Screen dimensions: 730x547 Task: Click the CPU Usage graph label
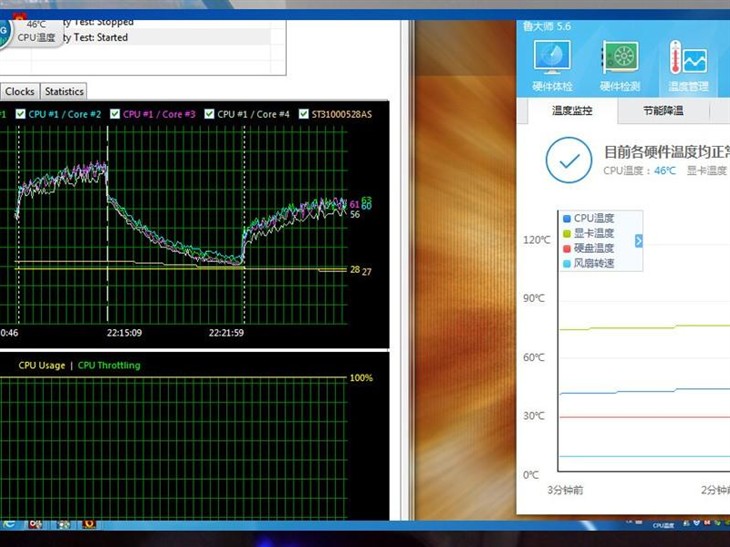pos(42,365)
